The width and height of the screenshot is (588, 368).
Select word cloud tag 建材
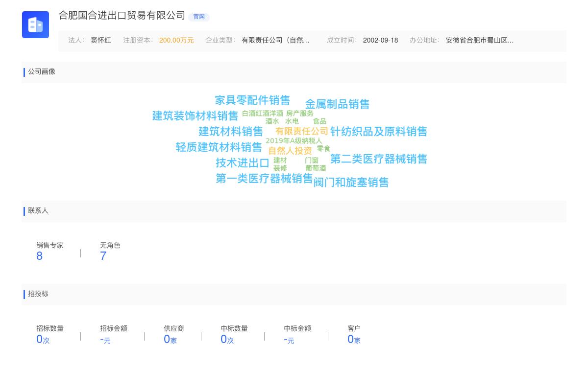coord(280,161)
